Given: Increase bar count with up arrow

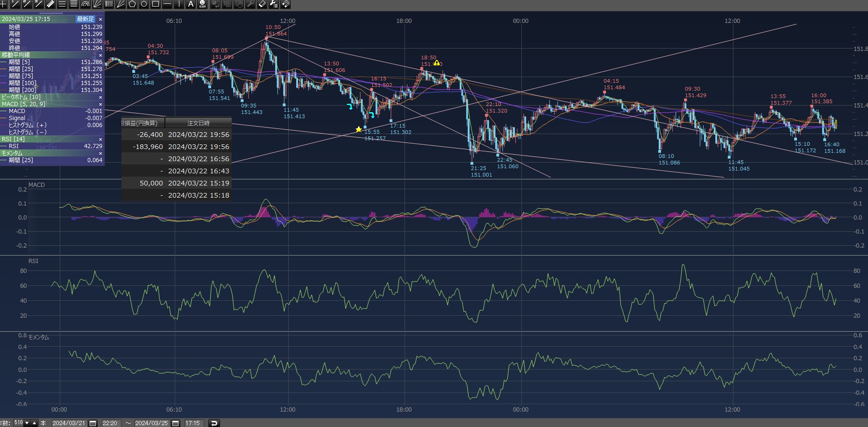Looking at the screenshot, I should tap(34, 423).
